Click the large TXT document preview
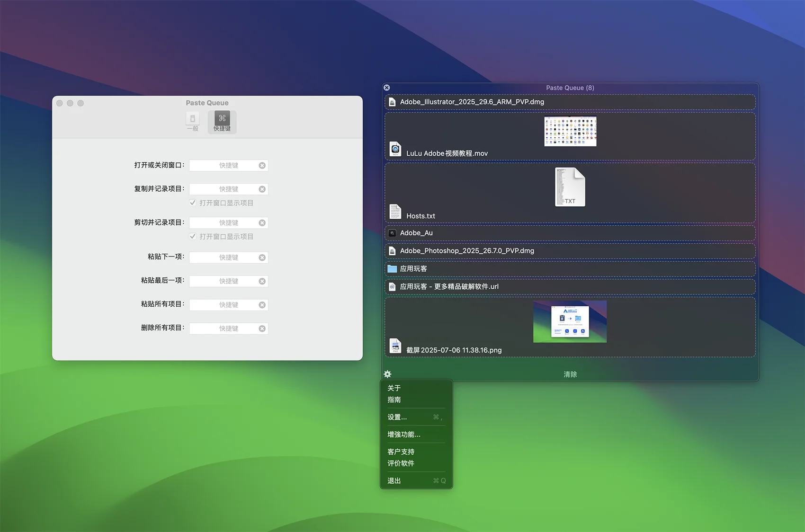The image size is (805, 532). (x=570, y=187)
